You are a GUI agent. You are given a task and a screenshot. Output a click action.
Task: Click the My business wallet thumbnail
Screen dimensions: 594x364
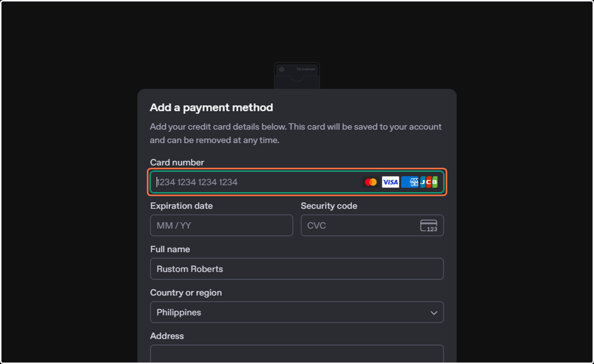point(297,76)
